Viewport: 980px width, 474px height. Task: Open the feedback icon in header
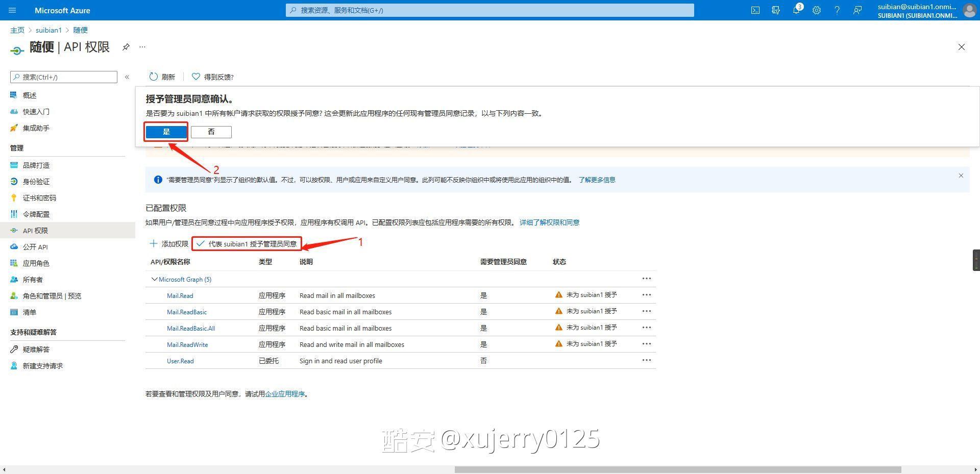[x=857, y=10]
